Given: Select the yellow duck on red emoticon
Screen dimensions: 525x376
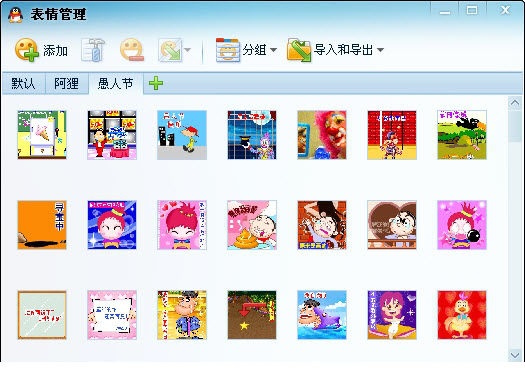Looking at the screenshot, I should tap(462, 315).
